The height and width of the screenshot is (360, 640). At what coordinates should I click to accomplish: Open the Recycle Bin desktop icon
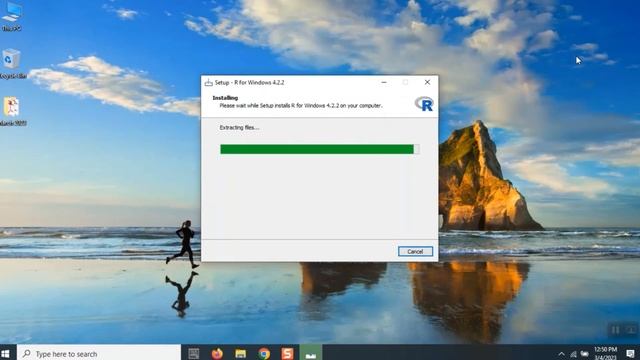[x=11, y=64]
